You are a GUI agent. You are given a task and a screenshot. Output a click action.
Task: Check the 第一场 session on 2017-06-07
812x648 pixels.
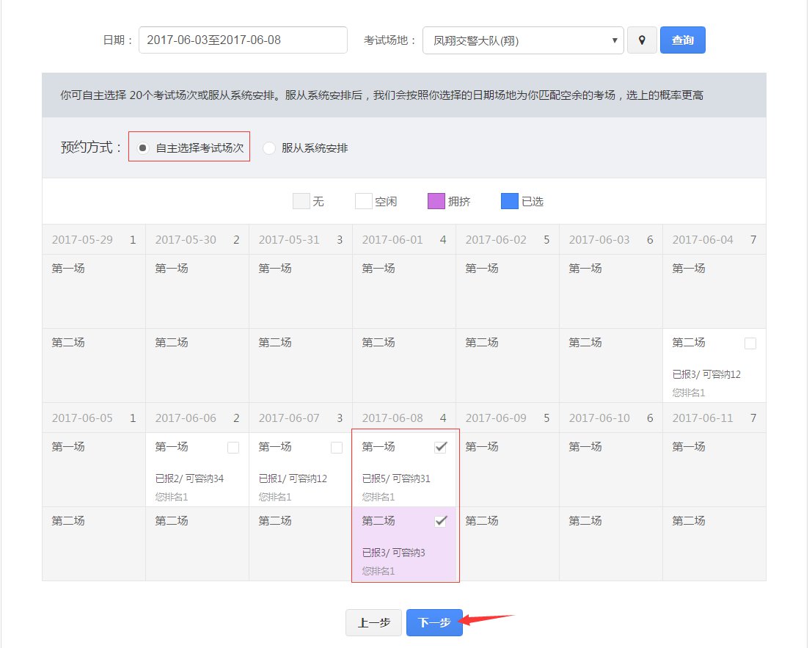click(x=336, y=447)
